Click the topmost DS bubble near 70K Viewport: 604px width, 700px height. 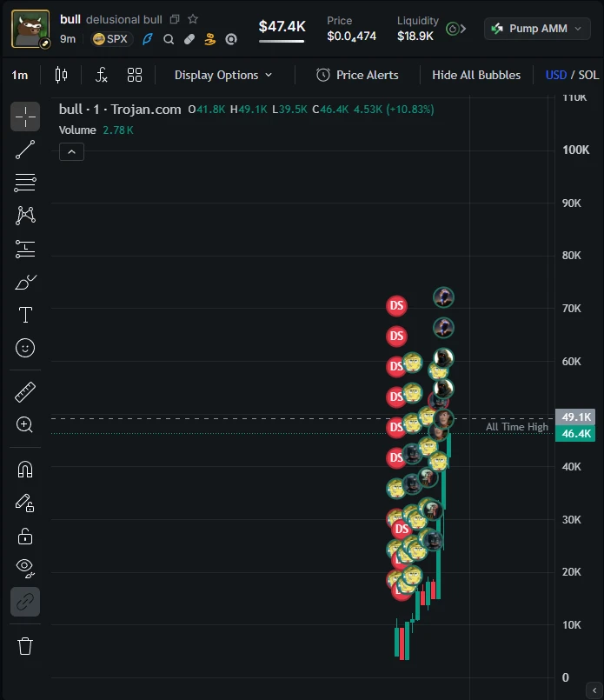click(396, 306)
